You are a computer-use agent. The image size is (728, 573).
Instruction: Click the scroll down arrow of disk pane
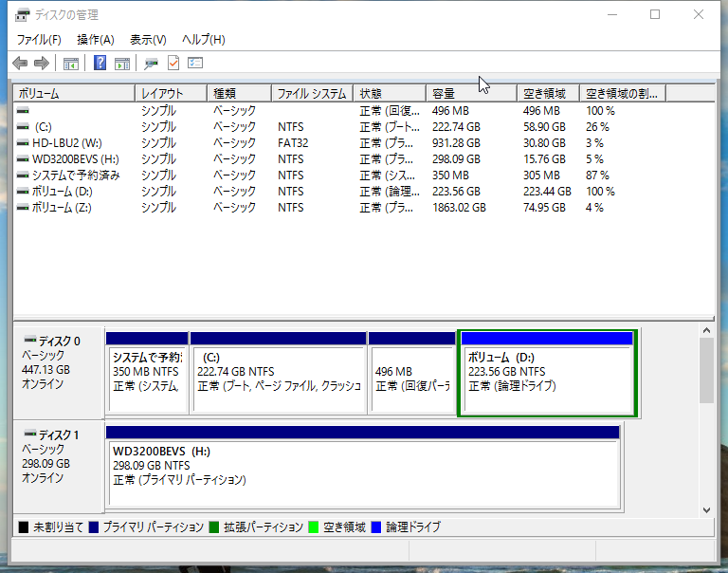[706, 509]
